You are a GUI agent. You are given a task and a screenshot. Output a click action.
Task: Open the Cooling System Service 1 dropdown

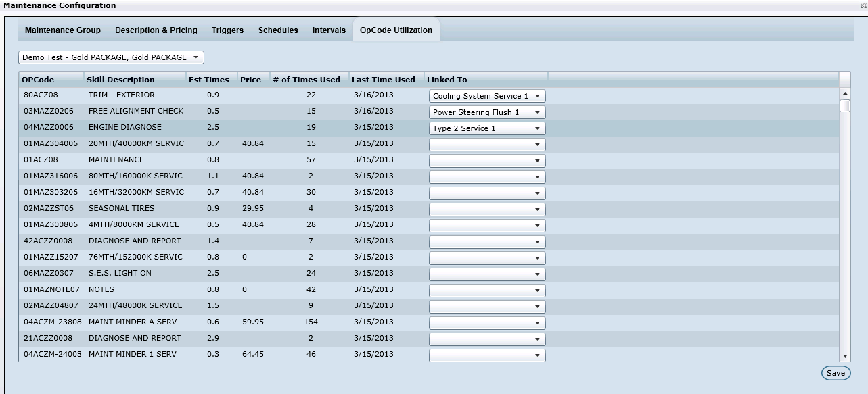click(x=487, y=96)
